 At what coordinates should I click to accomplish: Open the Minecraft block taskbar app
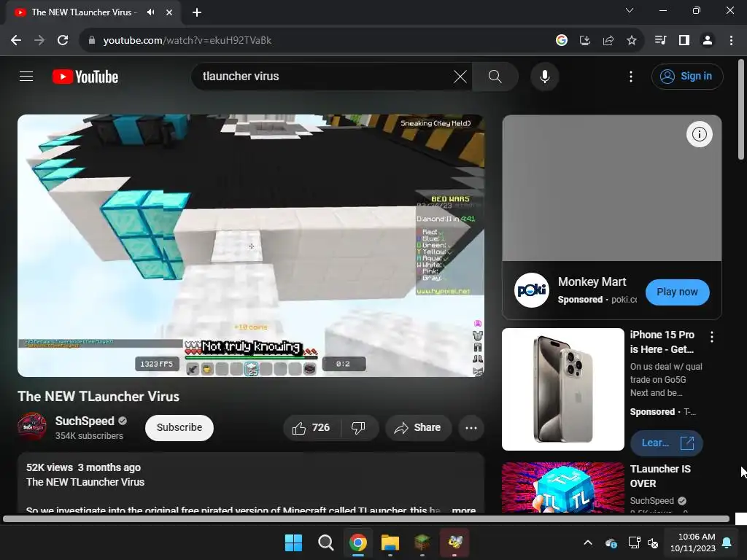(x=422, y=542)
